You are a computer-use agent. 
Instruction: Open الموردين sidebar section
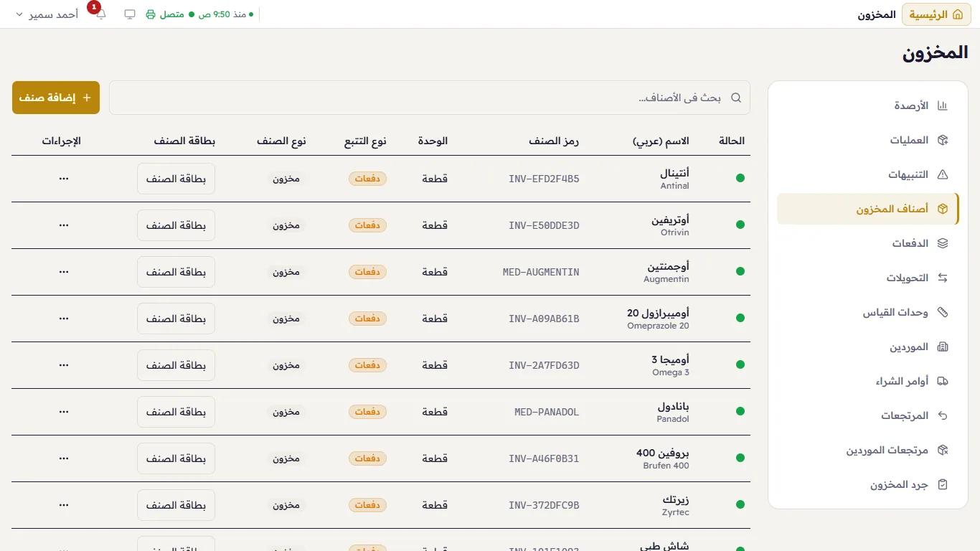coord(867,347)
